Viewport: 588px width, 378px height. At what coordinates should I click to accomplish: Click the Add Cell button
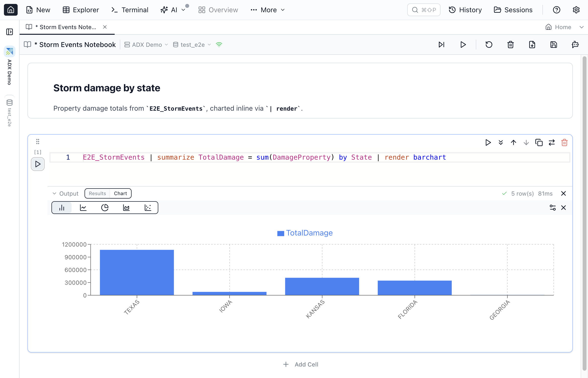[300, 365]
